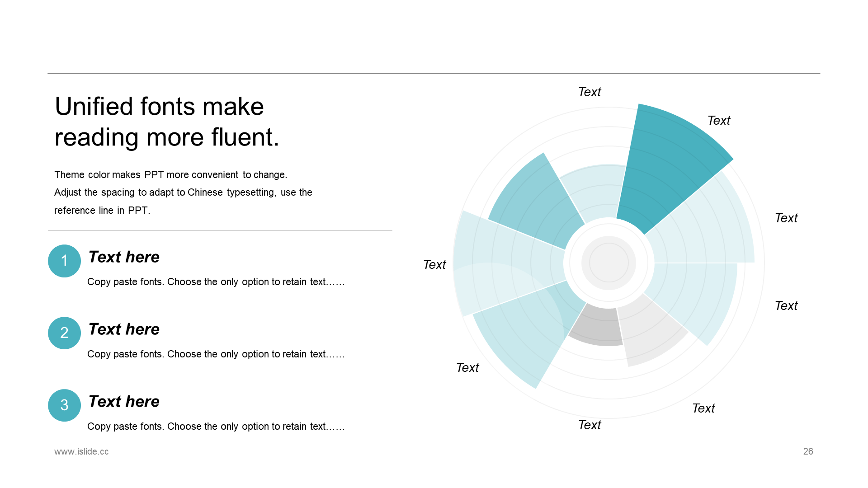The width and height of the screenshot is (868, 488).
Task: Select the dark gray chart segment
Action: (597, 326)
